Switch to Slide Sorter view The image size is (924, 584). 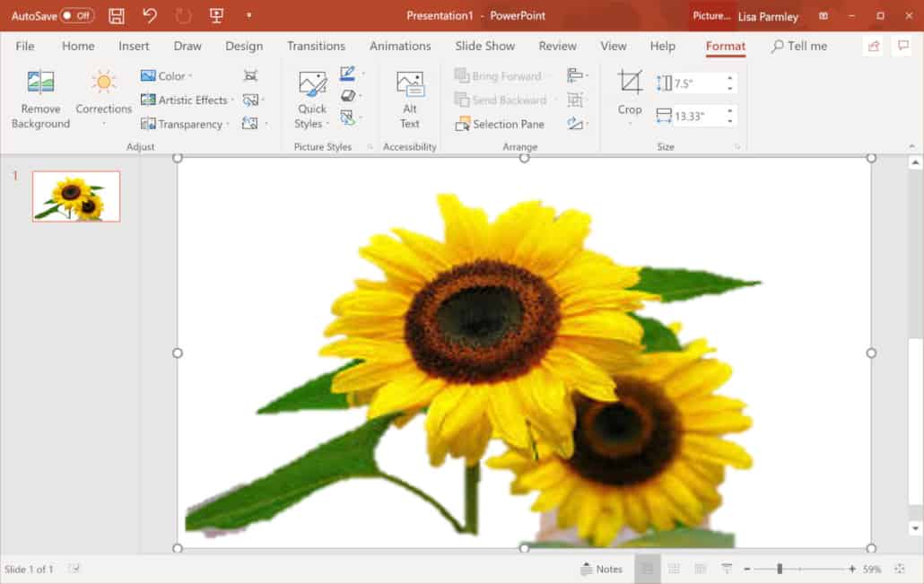click(673, 568)
